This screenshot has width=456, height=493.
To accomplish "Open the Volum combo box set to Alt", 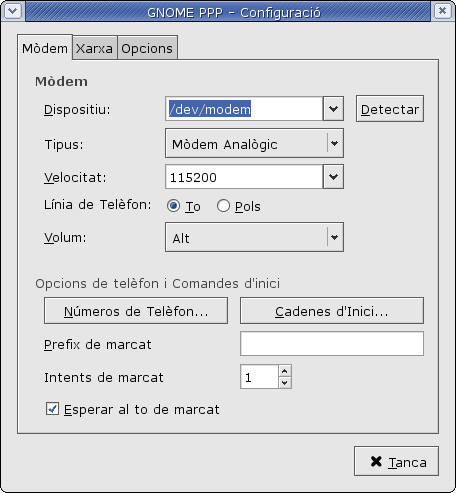I will tap(254, 237).
